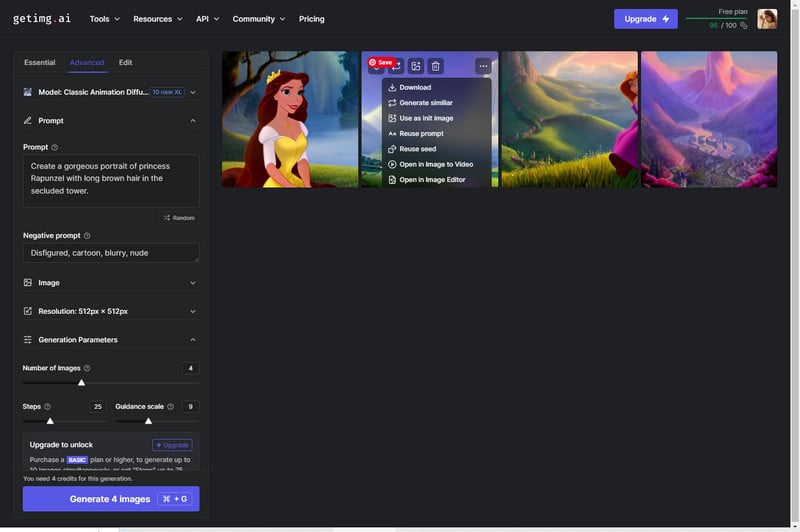This screenshot has height=532, width=800.
Task: Click the credits coin icon near 100
Action: (743, 26)
